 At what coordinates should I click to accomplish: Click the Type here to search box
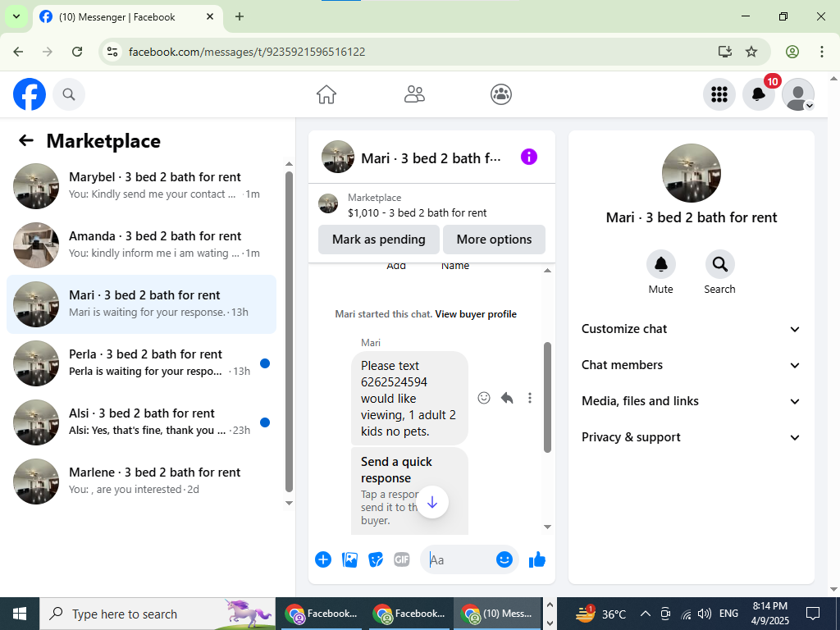(157, 614)
